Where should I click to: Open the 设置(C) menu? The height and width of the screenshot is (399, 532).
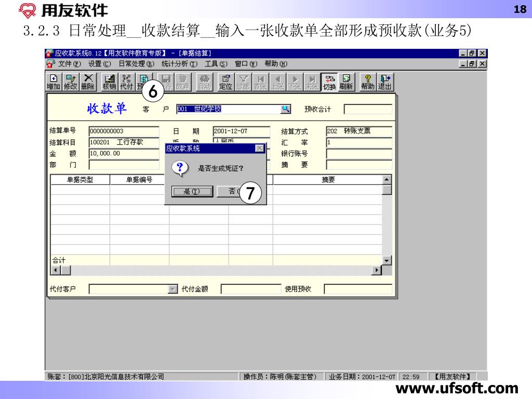point(100,64)
